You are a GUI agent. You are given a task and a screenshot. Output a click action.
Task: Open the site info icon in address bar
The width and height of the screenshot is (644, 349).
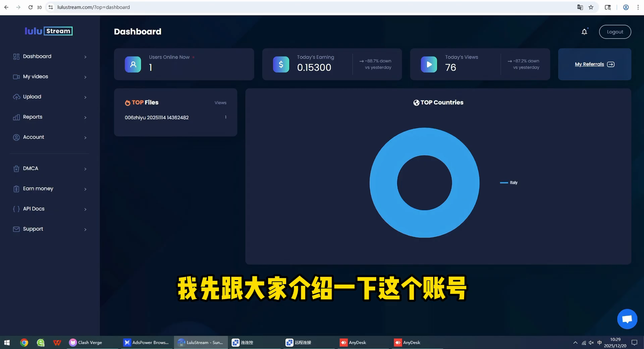(51, 7)
